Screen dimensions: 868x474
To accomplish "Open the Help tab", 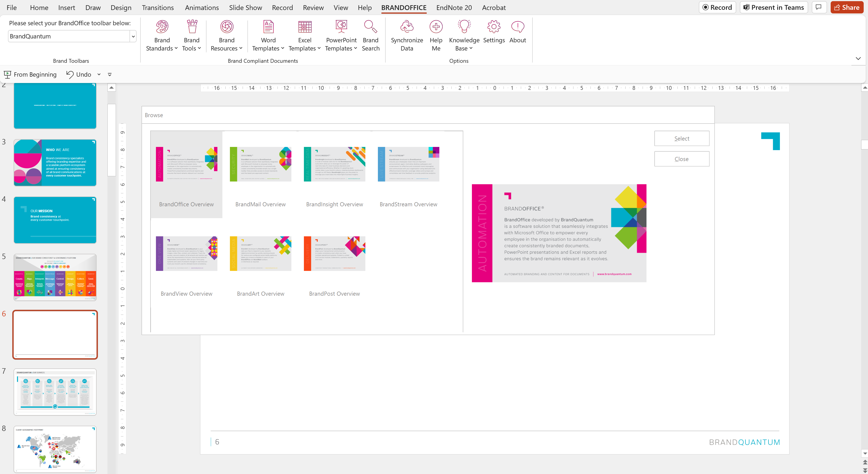I will 365,8.
